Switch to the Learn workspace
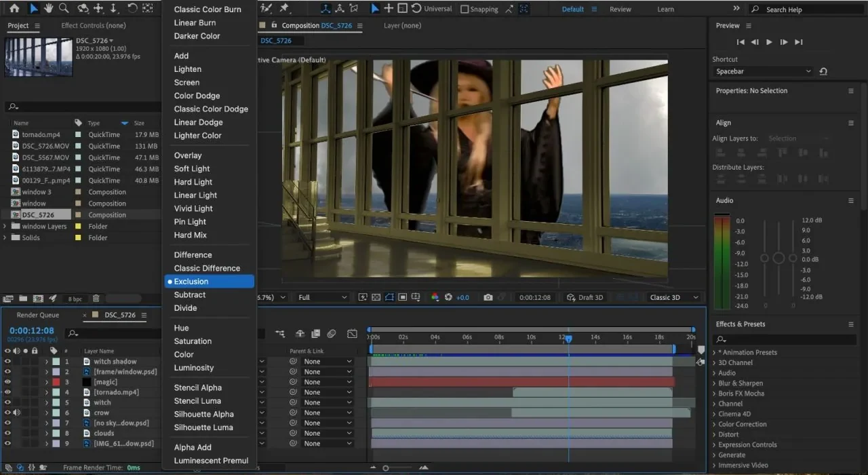 pyautogui.click(x=666, y=9)
